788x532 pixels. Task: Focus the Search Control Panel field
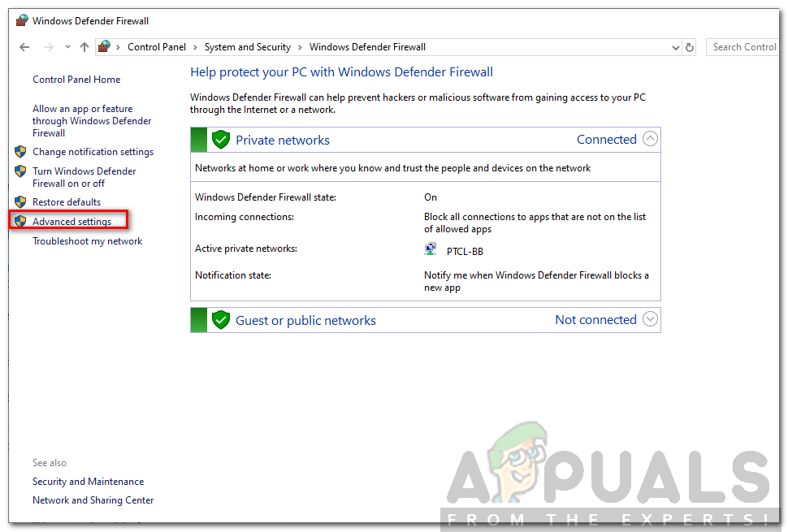(x=743, y=47)
